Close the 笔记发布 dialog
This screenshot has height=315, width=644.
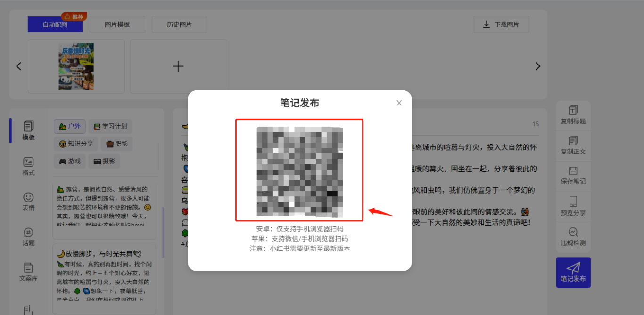[x=399, y=103]
